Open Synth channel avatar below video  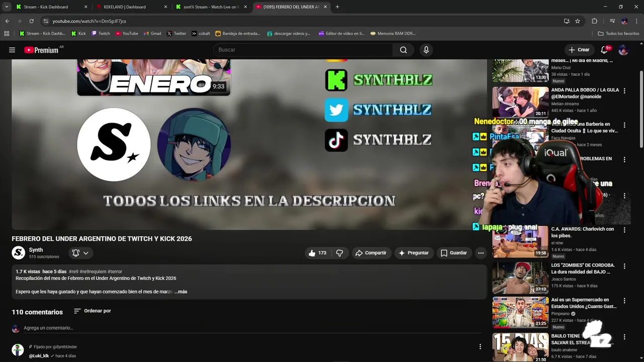(x=18, y=253)
